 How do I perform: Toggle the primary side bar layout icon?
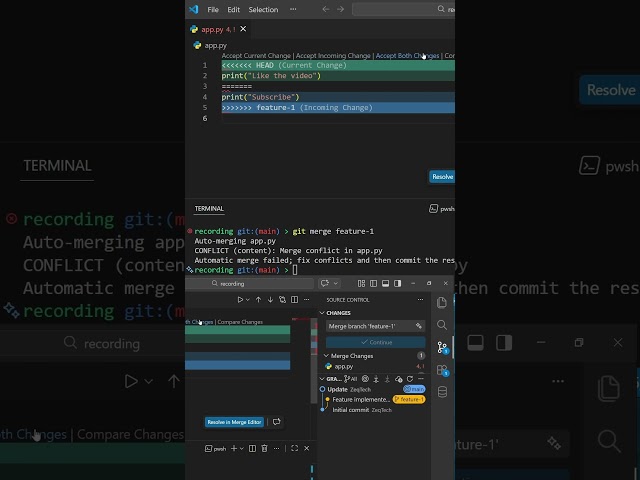click(x=373, y=283)
